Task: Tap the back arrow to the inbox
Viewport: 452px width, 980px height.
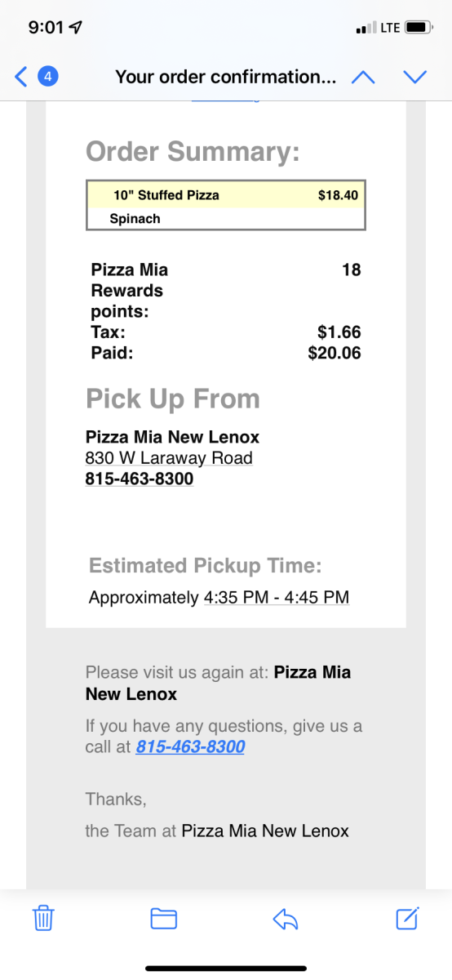Action: [x=21, y=77]
